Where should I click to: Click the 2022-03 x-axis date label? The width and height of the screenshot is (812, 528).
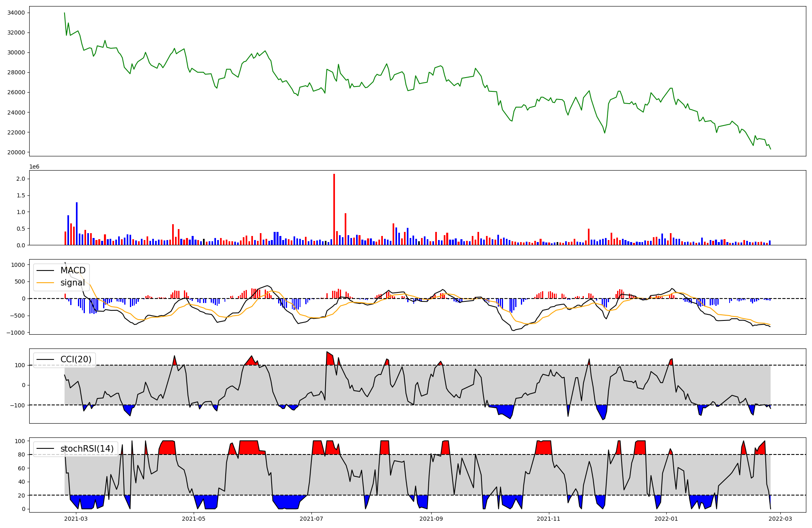click(780, 519)
